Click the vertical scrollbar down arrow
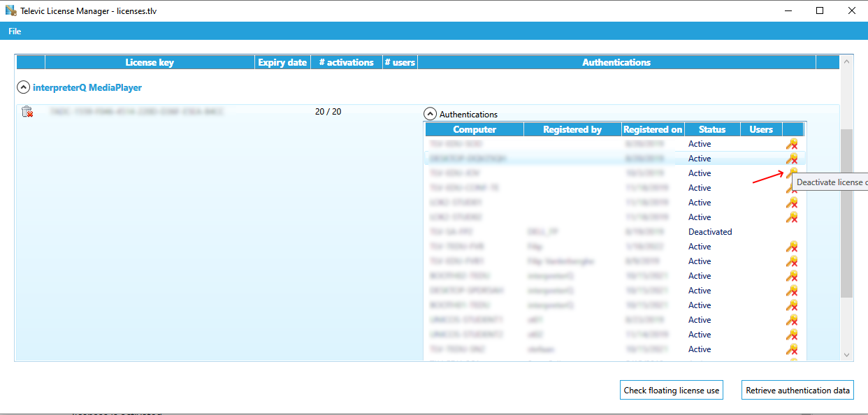The width and height of the screenshot is (868, 415). pyautogui.click(x=846, y=355)
